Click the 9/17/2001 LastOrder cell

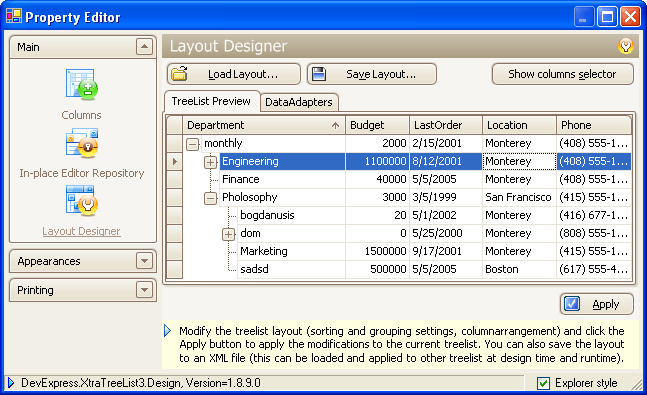[x=446, y=251]
